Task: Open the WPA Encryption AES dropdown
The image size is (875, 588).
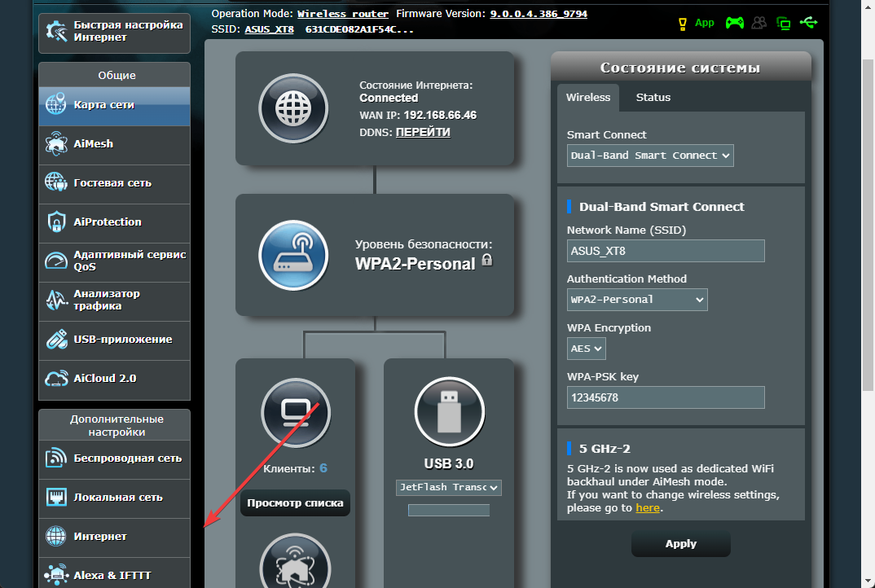Action: (x=587, y=349)
